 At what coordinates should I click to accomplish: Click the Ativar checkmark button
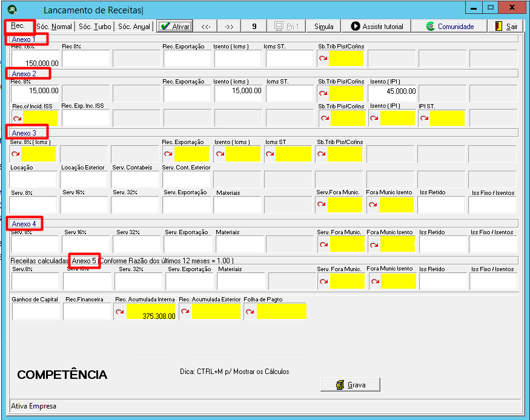175,27
